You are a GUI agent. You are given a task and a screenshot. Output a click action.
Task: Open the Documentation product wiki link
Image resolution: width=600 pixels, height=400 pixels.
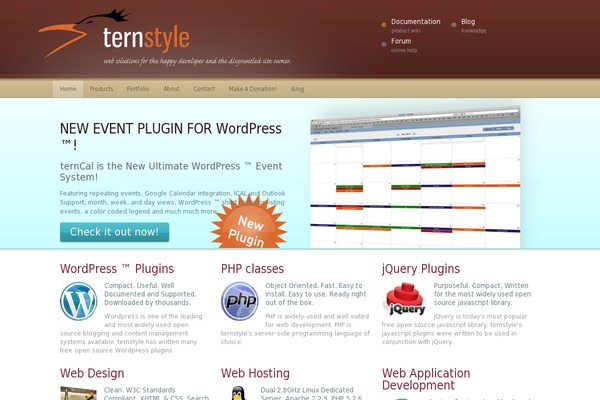[x=416, y=25]
